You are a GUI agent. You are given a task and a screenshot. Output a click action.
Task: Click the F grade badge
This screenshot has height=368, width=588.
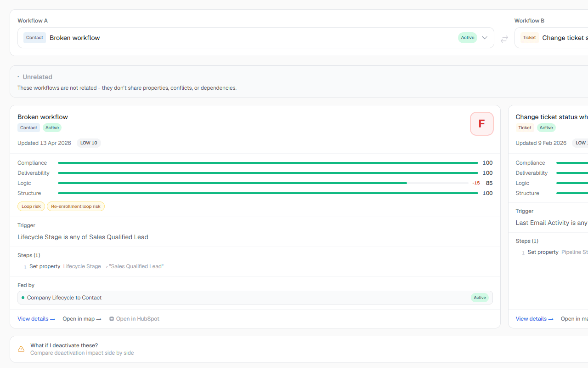click(482, 124)
